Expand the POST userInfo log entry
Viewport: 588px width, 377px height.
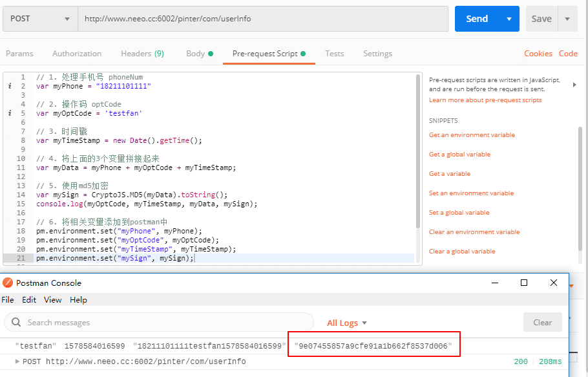[17, 361]
